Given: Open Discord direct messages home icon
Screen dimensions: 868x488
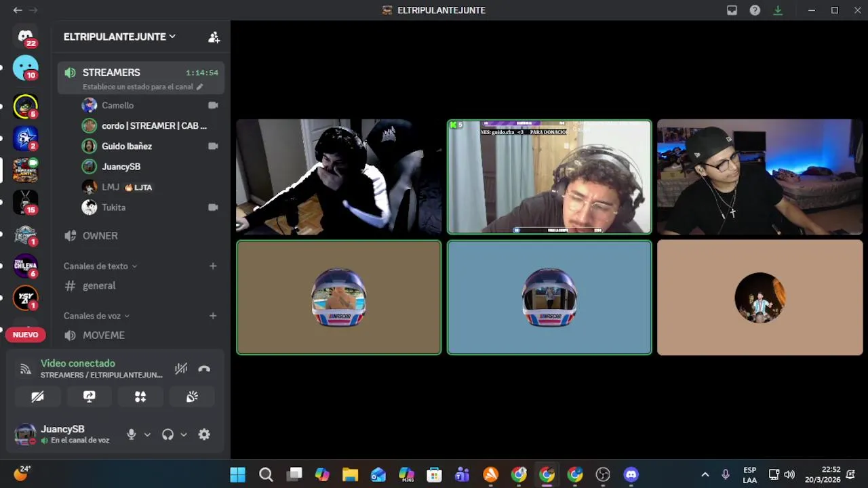Looking at the screenshot, I should click(25, 37).
